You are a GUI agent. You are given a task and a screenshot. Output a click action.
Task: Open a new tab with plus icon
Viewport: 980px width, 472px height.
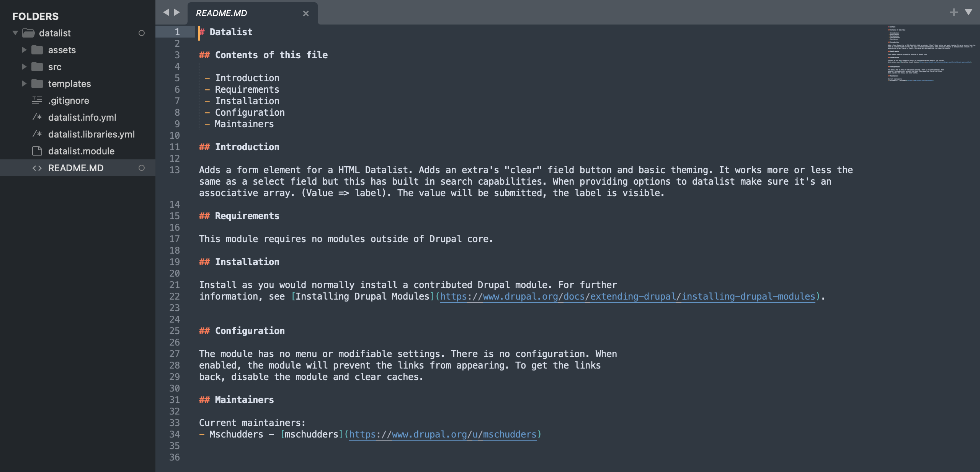954,12
